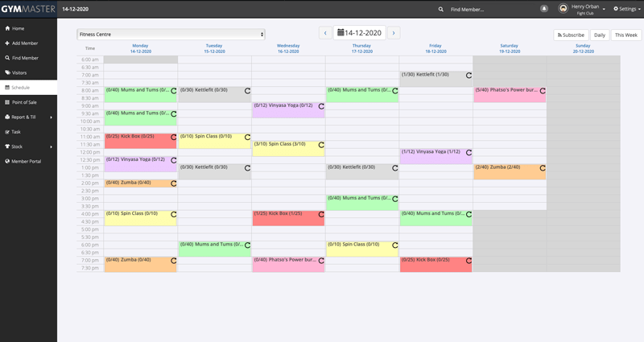Screen dimensions: 644x342
Task: Go to the next week arrow
Action: pos(394,33)
